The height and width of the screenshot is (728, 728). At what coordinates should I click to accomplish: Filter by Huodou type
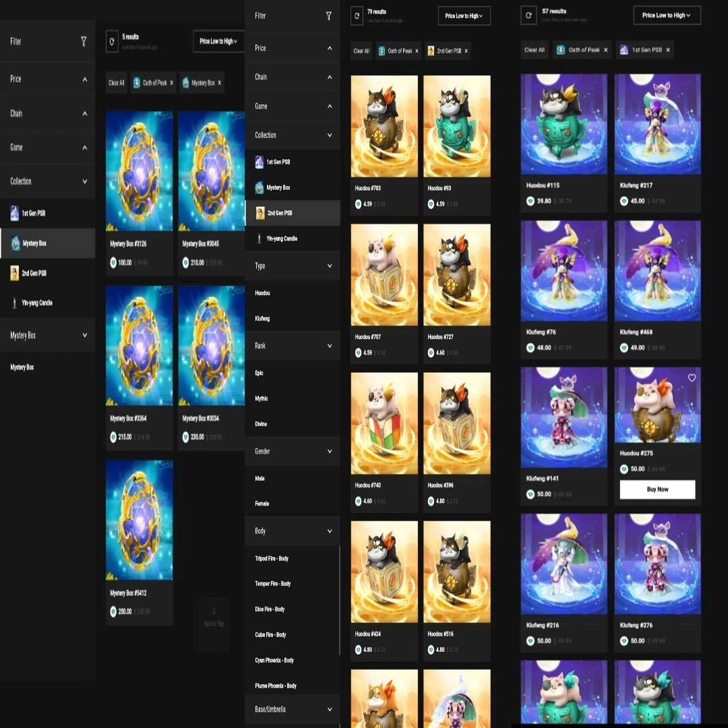click(262, 293)
